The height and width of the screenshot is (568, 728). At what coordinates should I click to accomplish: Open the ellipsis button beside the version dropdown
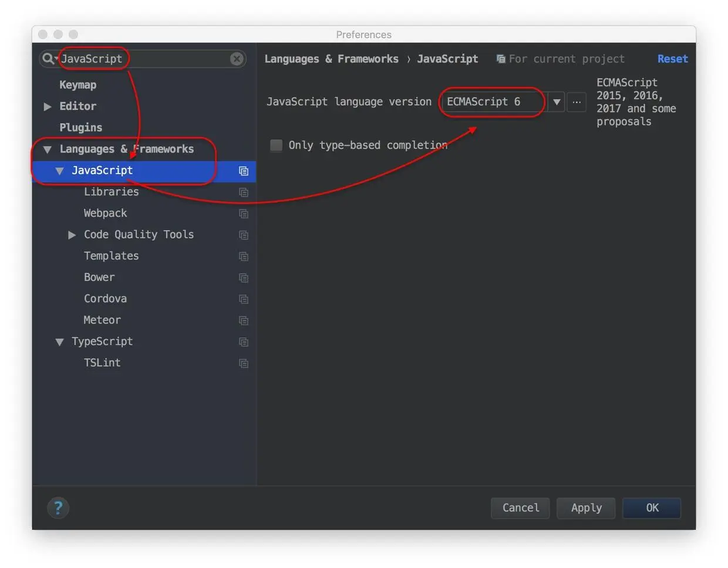tap(577, 102)
